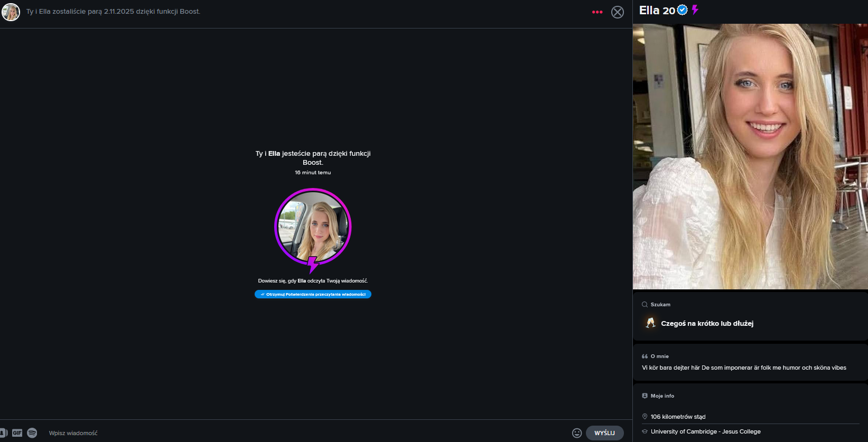The width and height of the screenshot is (868, 442).
Task: Click header text "Ty i Ella zostaliście parą"
Action: (x=113, y=12)
